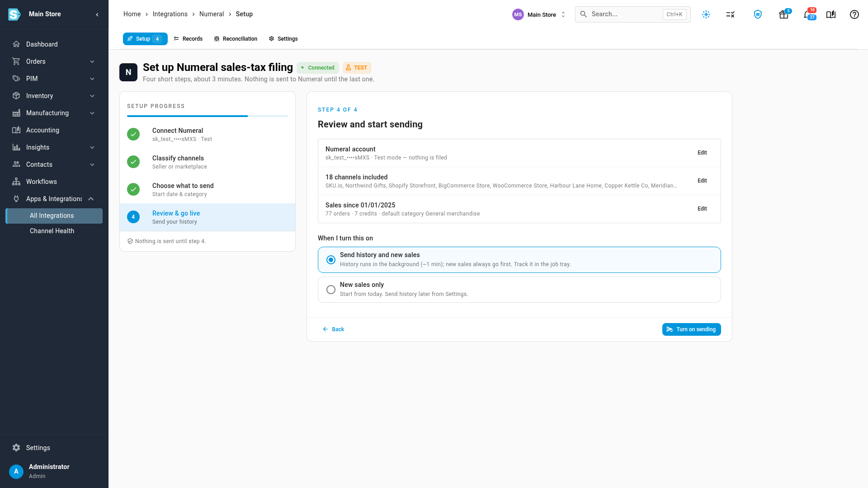Viewport: 868px width, 488px height.
Task: Open the task checklist icon in header
Action: (731, 14)
